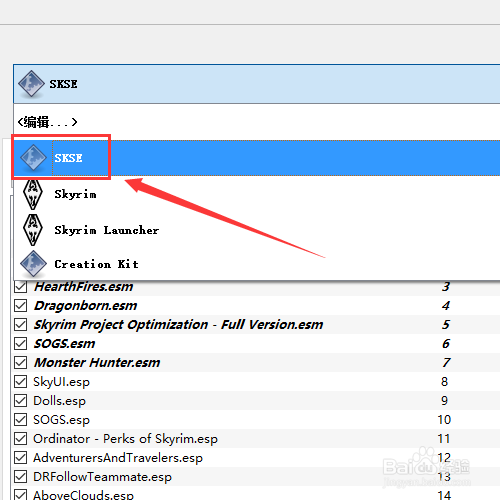Disable Monster Hunter.esm plugin

pyautogui.click(x=21, y=362)
